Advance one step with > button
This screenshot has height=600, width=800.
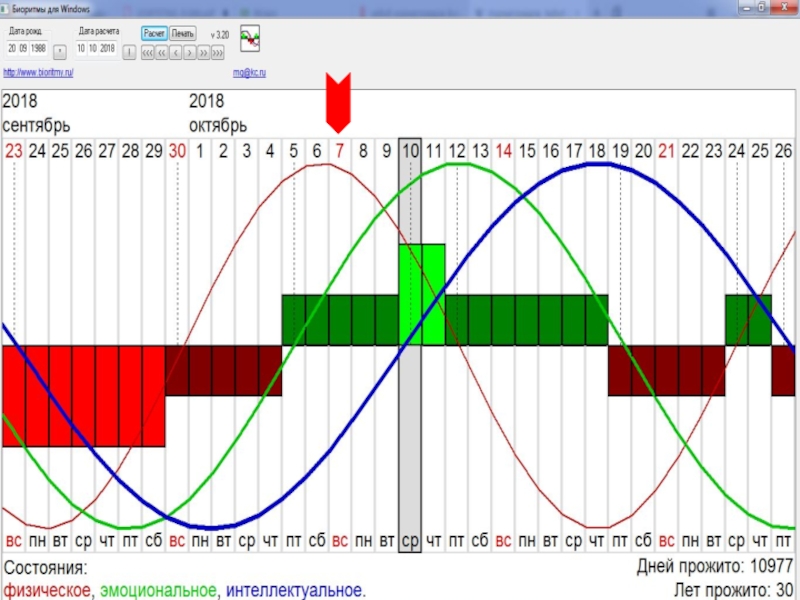tap(189, 51)
